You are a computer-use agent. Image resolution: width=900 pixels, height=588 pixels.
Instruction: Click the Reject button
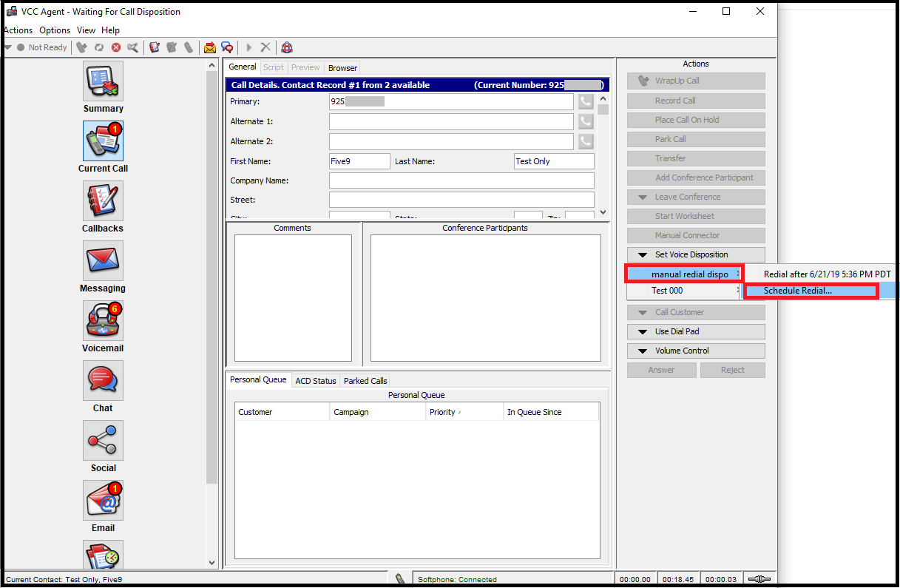pos(733,370)
